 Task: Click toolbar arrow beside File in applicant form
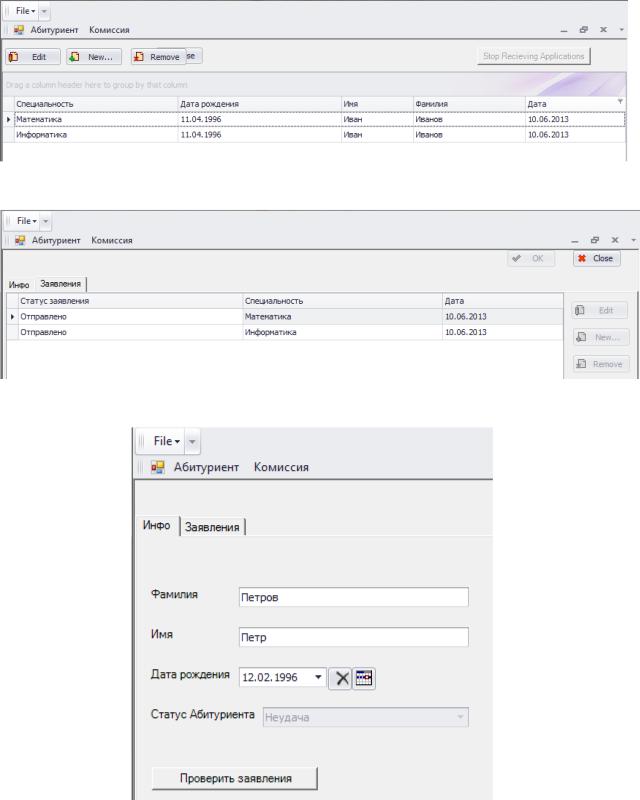pyautogui.click(x=192, y=441)
